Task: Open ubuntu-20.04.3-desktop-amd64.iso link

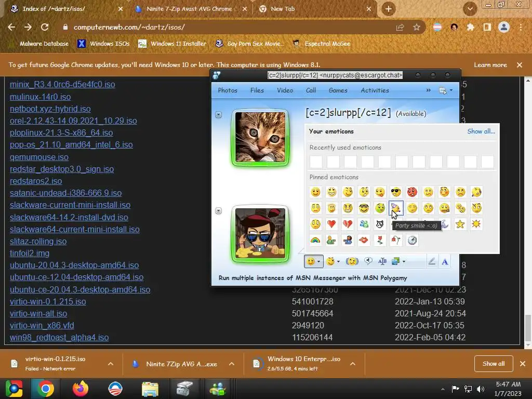Action: (74, 265)
